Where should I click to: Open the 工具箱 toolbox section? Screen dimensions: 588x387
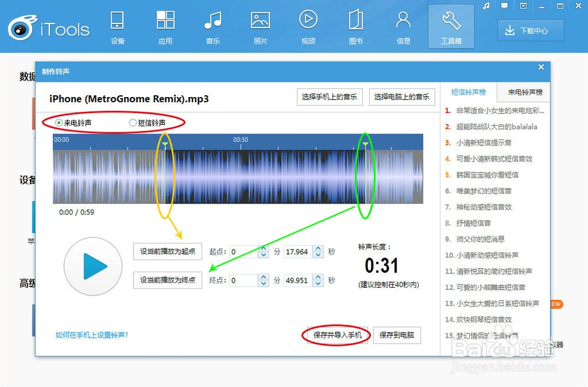[451, 27]
